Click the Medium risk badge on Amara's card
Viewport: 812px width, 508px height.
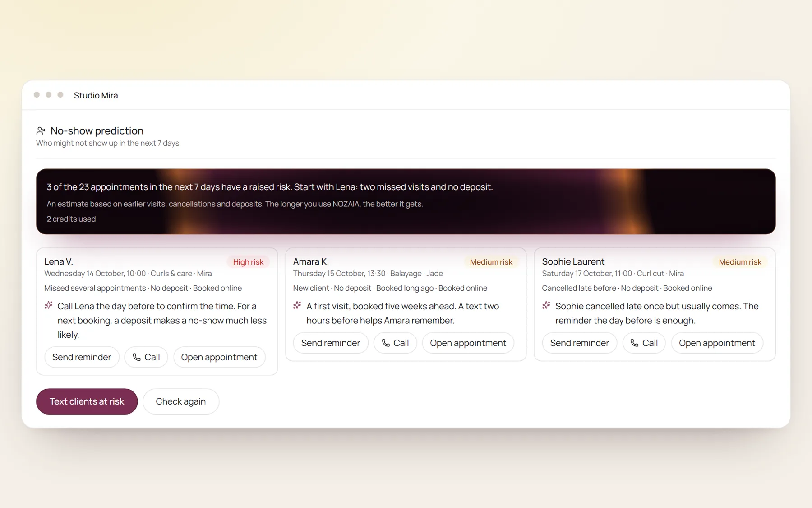pos(491,262)
